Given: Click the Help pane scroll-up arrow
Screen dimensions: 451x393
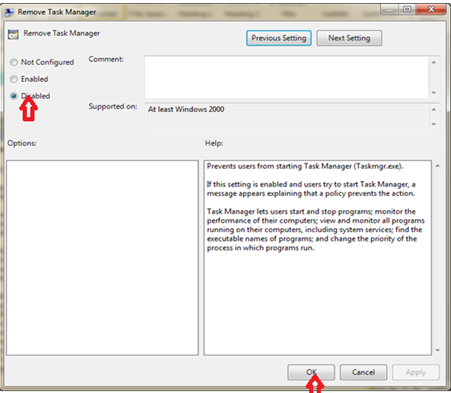Looking at the screenshot, I should pos(438,166).
